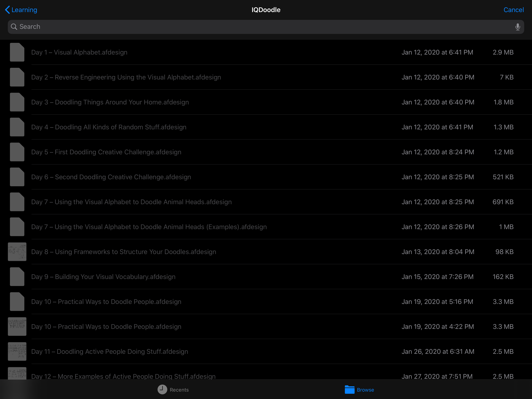Go back to the Learning folder

click(x=21, y=10)
